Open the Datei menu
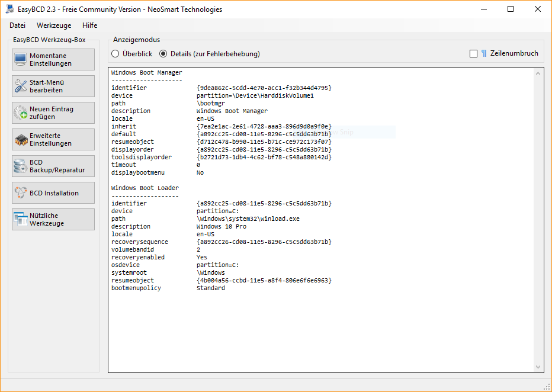Screen dimensions: 552x392 (x=18, y=25)
